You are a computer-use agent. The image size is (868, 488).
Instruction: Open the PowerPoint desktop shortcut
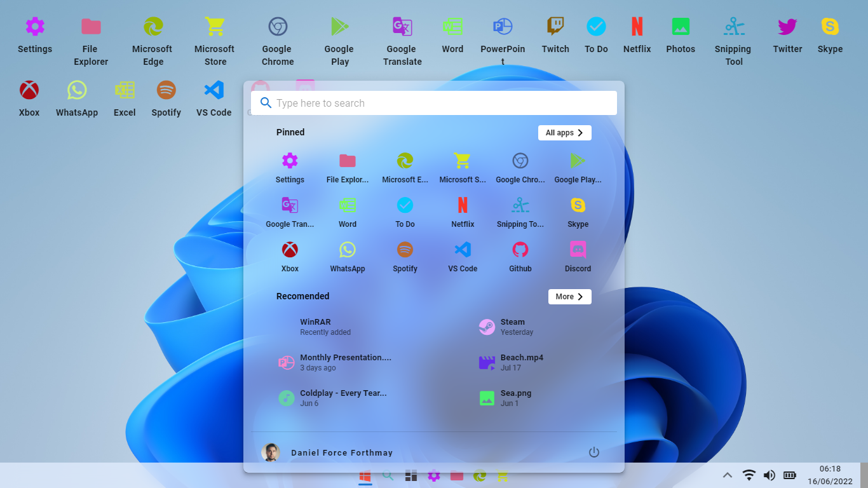coord(503,41)
